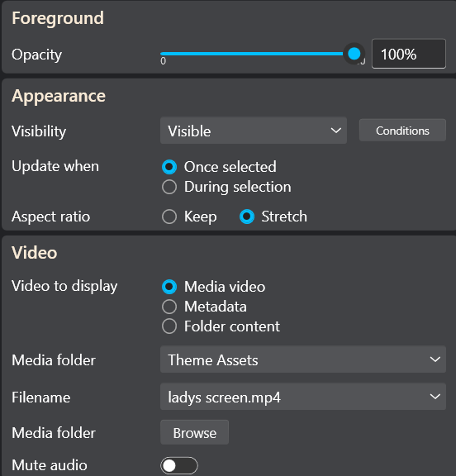
Task: Open the Visibility dropdown
Action: 254,131
